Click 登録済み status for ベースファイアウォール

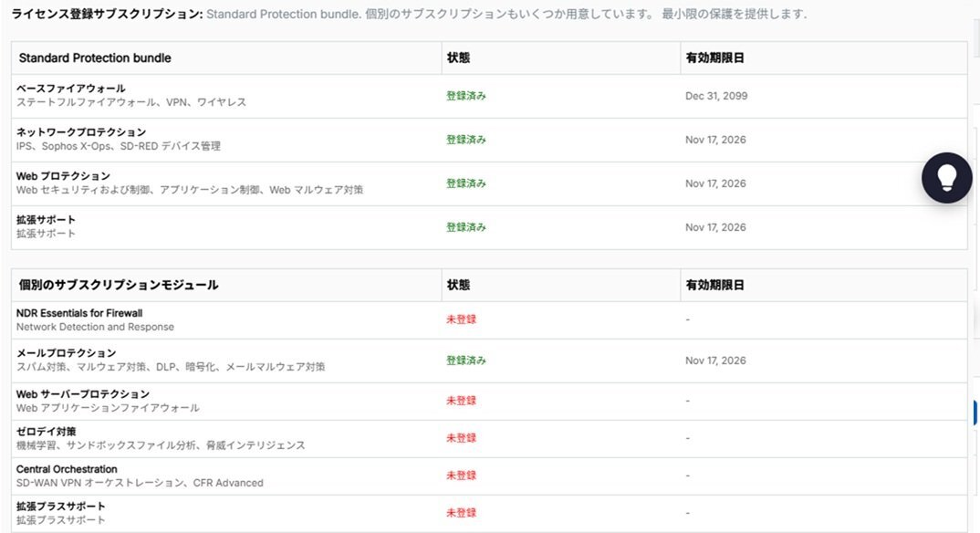click(x=465, y=96)
